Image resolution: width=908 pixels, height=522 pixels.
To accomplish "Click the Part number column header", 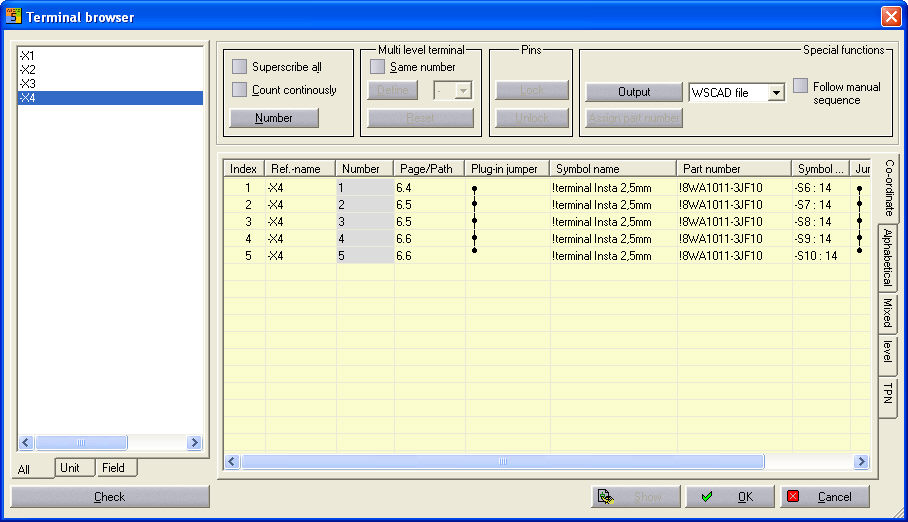I will [734, 169].
